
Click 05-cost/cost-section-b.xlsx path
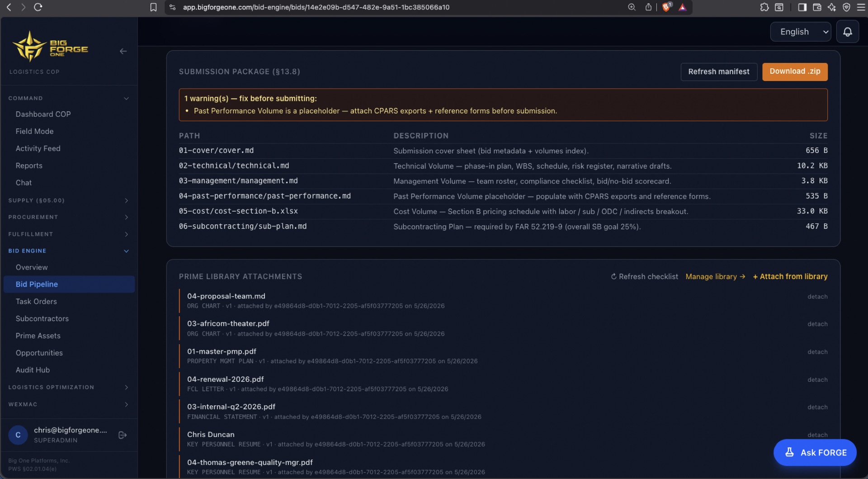[238, 211]
